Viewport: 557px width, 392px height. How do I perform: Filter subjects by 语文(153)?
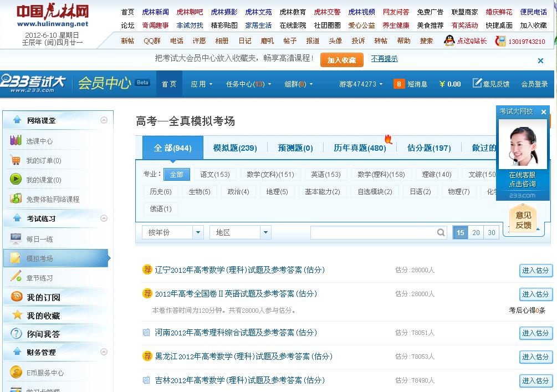point(215,174)
